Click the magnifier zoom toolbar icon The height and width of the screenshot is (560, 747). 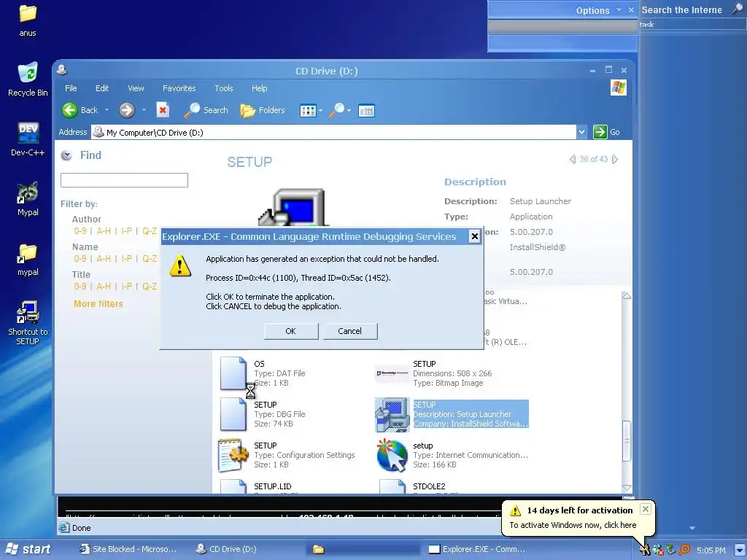pyautogui.click(x=337, y=110)
